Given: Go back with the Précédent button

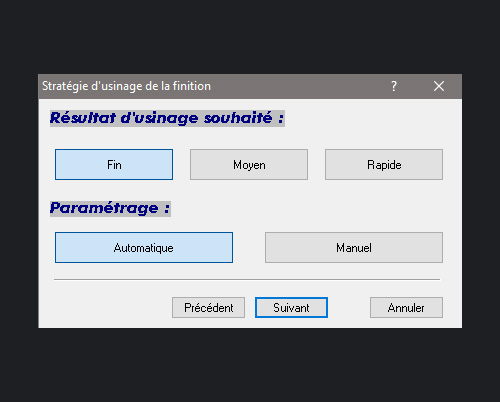Looking at the screenshot, I should [209, 308].
